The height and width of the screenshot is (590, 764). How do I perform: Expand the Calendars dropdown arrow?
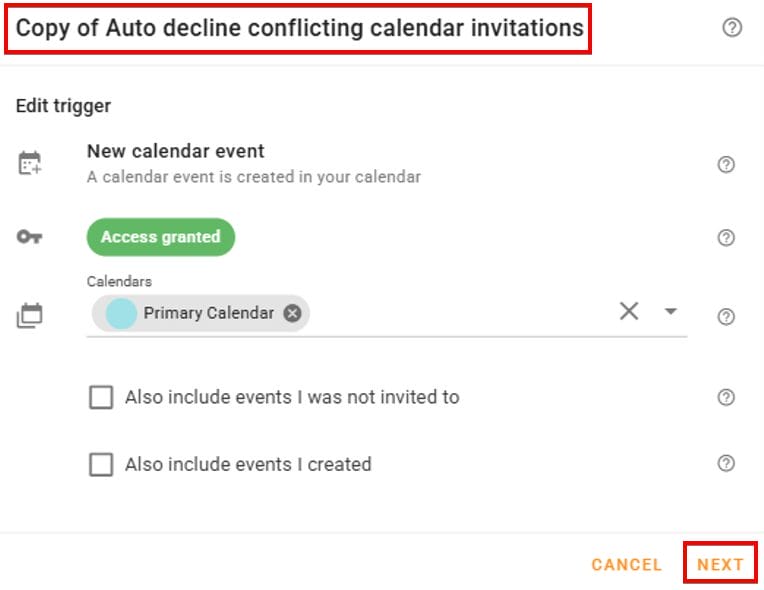(x=670, y=311)
